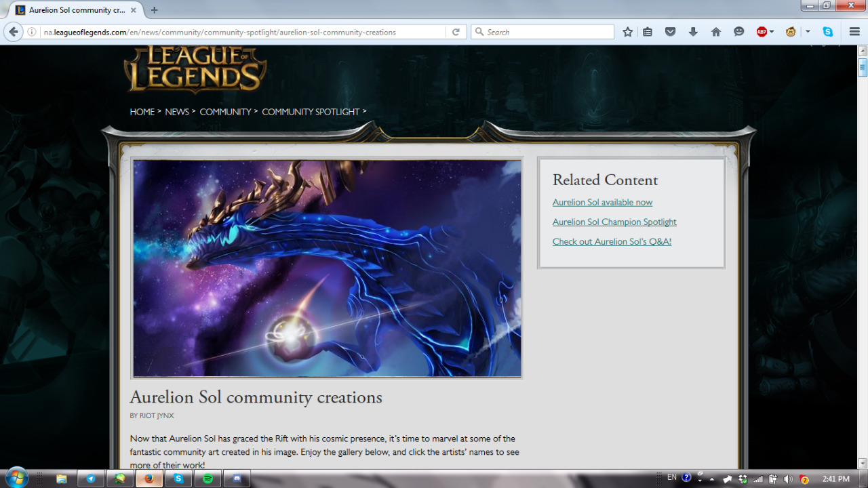Screen dimensions: 868x488
Task: Open the Firefox downloads arrow
Action: pos(692,32)
